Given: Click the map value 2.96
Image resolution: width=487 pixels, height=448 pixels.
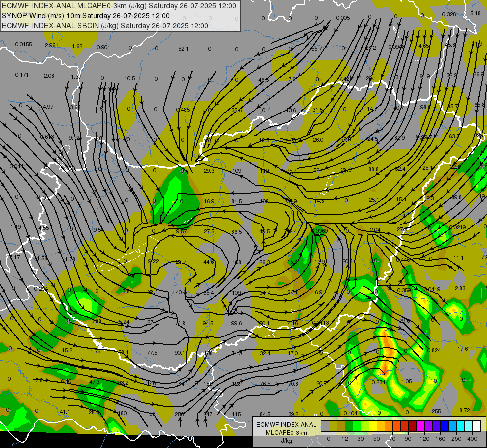Looking at the screenshot, I should click(x=50, y=45).
